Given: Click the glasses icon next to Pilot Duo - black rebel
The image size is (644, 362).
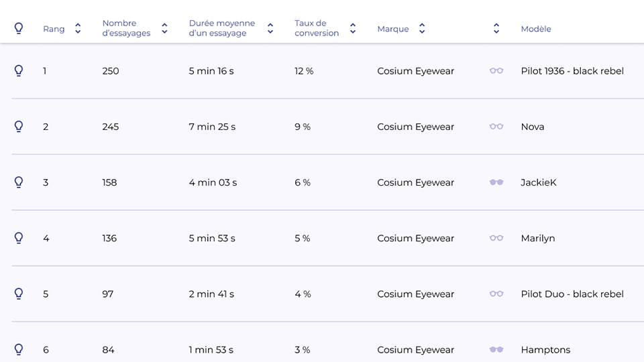Looking at the screenshot, I should click(x=496, y=294).
